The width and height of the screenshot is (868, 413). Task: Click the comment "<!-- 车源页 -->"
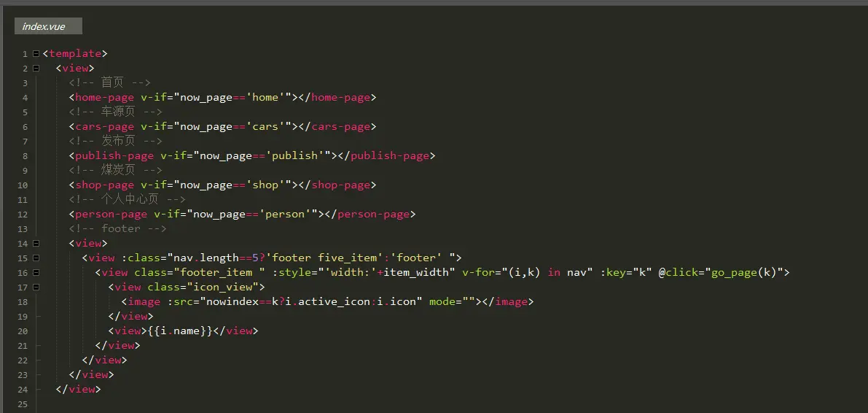tap(116, 112)
